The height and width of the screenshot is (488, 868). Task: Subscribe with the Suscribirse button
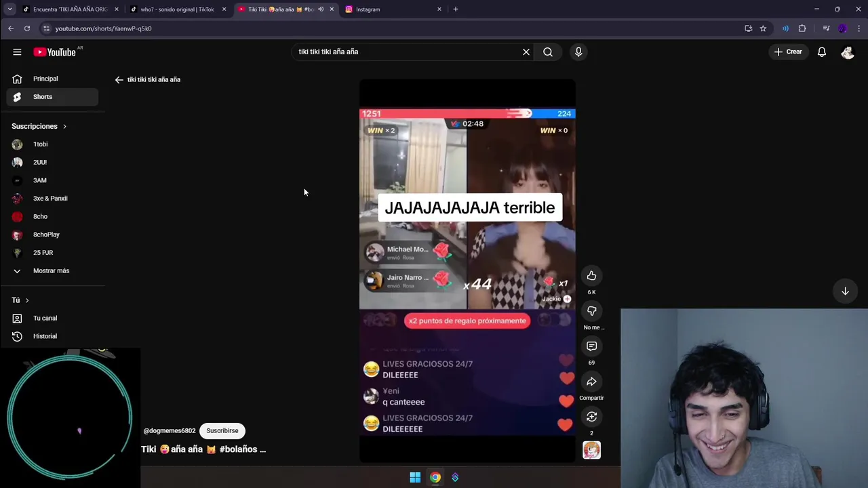222,431
